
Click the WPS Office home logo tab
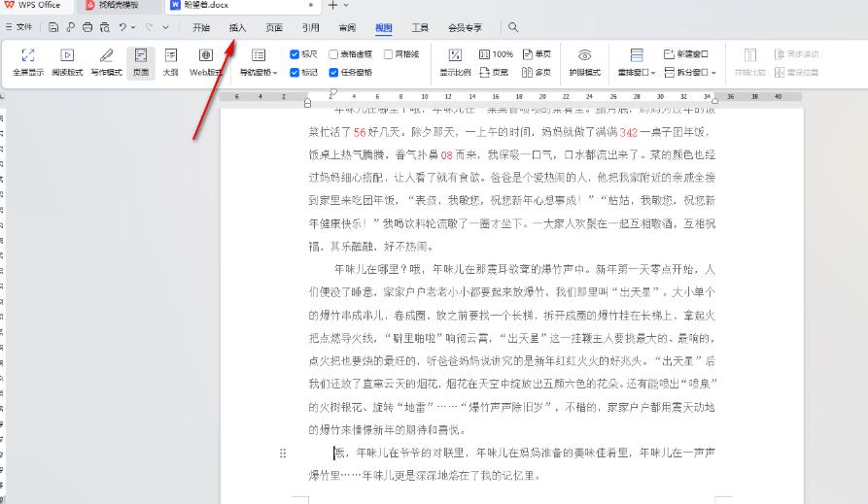(x=33, y=5)
